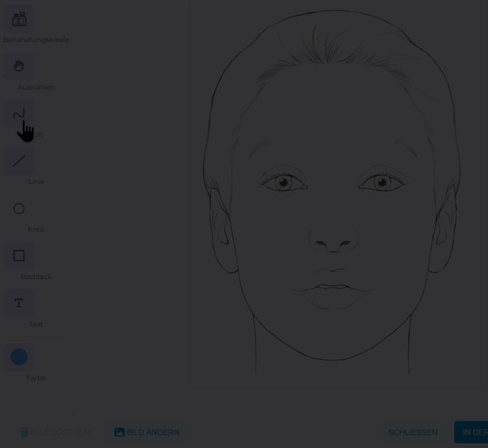This screenshot has width=488, height=448.
Task: Open the Behandlungsareale tool
Action: (x=19, y=19)
